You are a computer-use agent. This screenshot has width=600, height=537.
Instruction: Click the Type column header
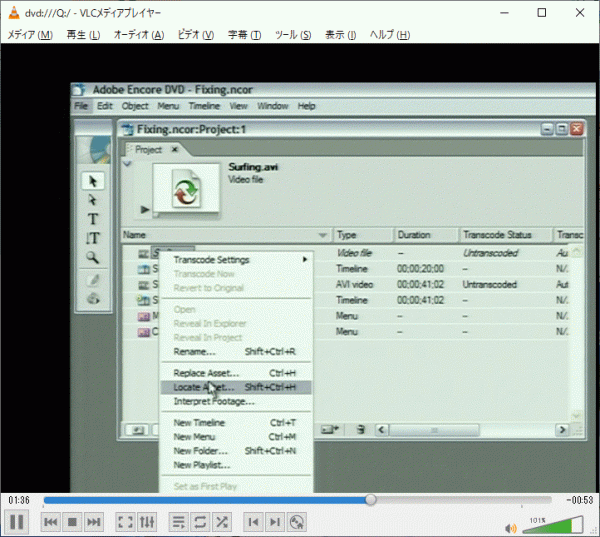[363, 235]
